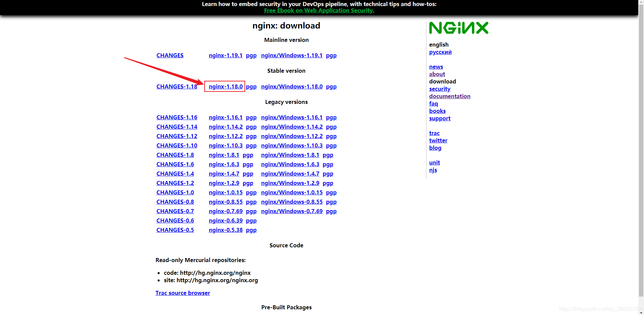Download nginx/Windows-1.19.1
Viewport: 644px width, 315px height.
click(x=291, y=55)
